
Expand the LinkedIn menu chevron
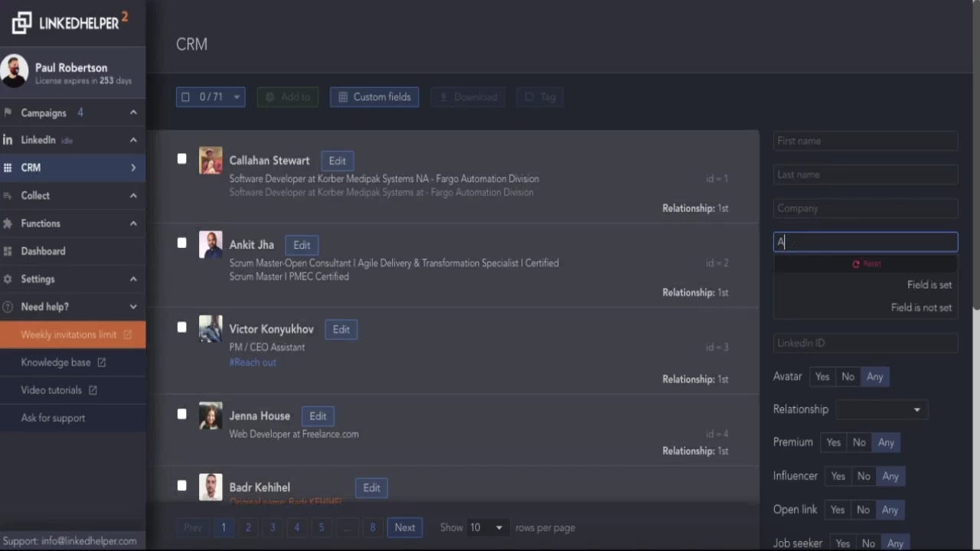click(133, 140)
